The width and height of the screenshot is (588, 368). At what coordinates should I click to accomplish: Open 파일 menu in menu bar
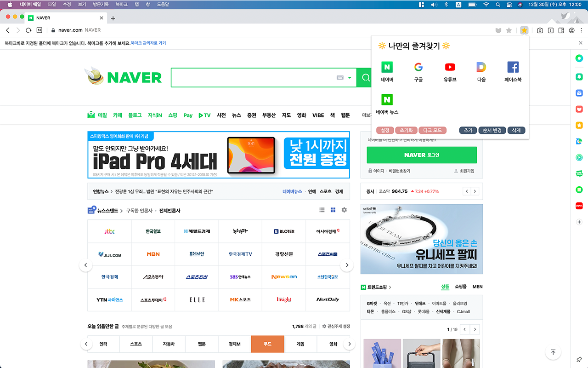[x=52, y=4]
